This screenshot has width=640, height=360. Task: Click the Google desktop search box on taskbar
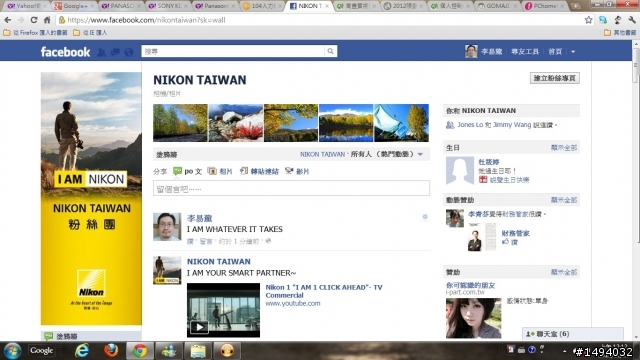click(41, 351)
